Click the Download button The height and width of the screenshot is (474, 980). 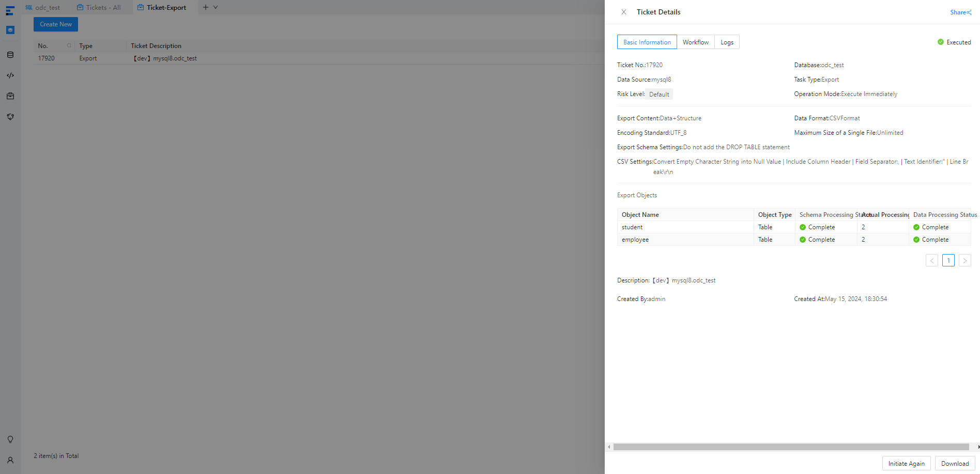955,463
